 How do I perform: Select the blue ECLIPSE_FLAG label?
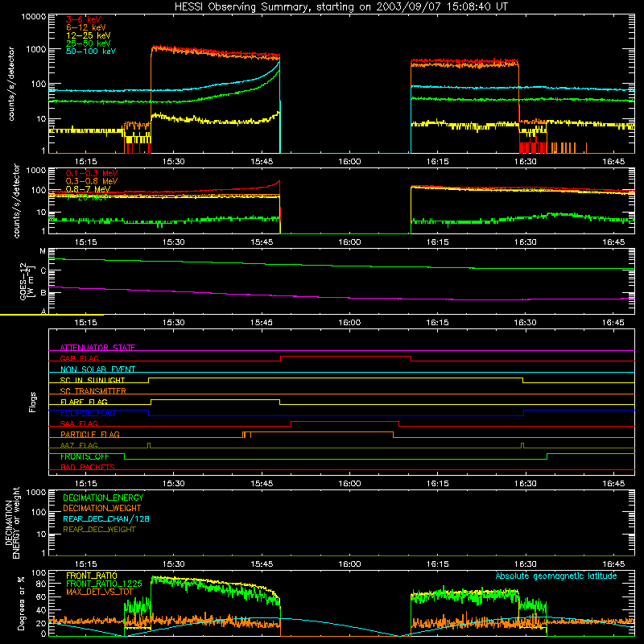[x=88, y=413]
